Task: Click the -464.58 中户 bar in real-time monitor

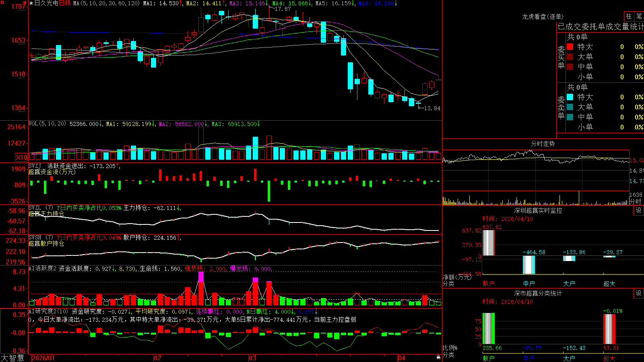Action: pyautogui.click(x=529, y=265)
